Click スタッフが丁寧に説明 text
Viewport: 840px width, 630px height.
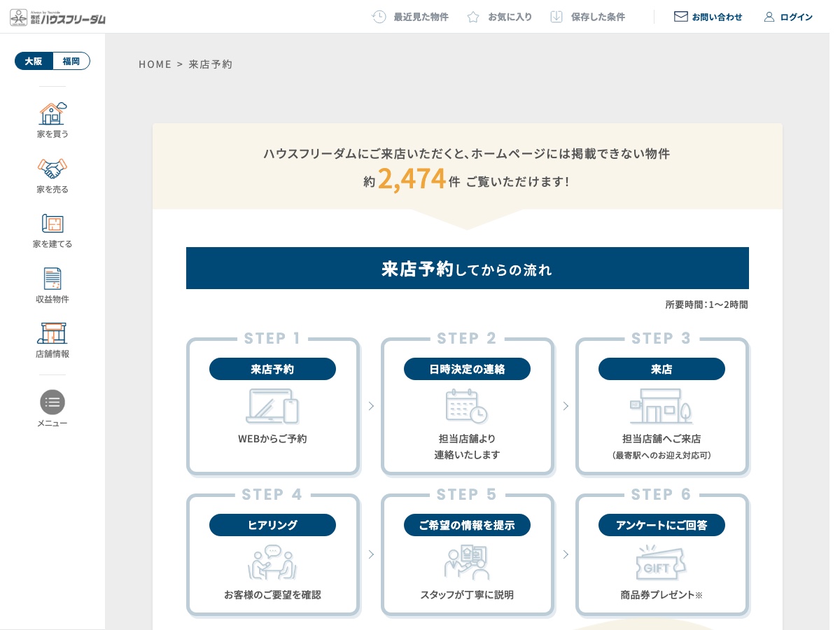[x=467, y=595]
